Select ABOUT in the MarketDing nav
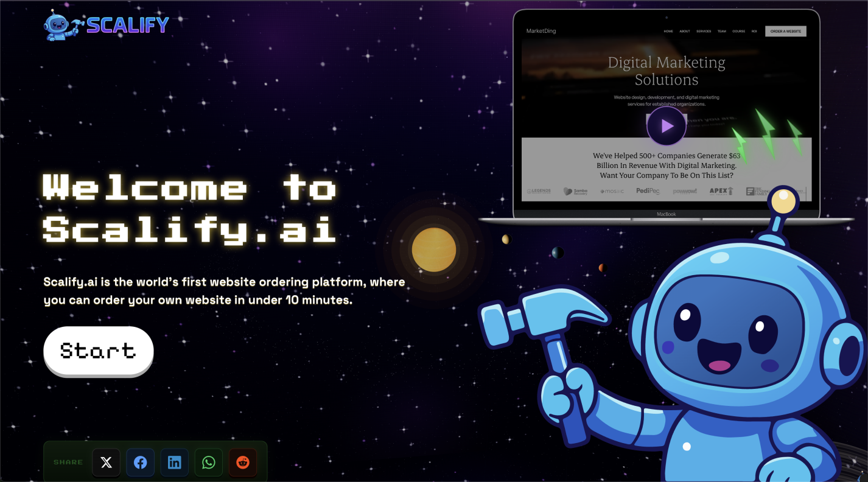The image size is (868, 482). pos(685,31)
